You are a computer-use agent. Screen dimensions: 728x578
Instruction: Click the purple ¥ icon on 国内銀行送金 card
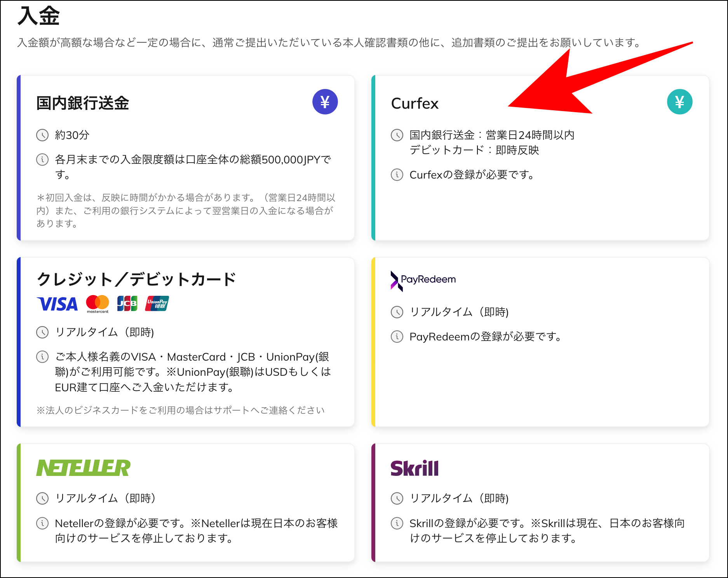[x=325, y=102]
